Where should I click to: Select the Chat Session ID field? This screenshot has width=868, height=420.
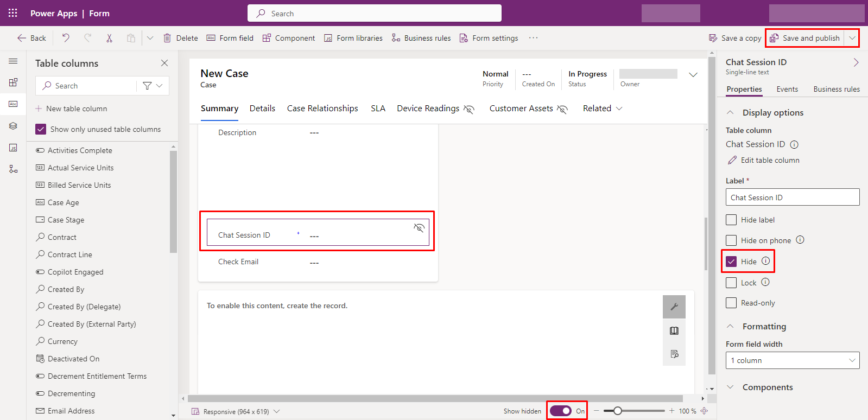pos(318,232)
